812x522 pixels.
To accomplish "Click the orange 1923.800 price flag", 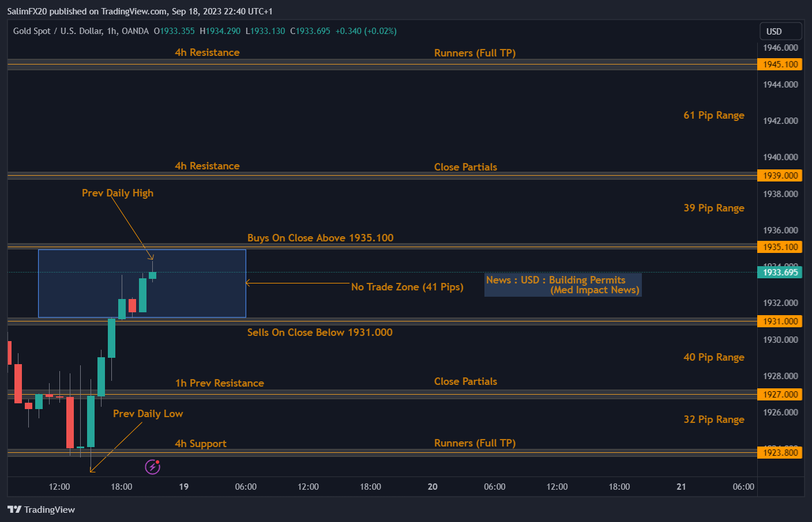I will 779,453.
